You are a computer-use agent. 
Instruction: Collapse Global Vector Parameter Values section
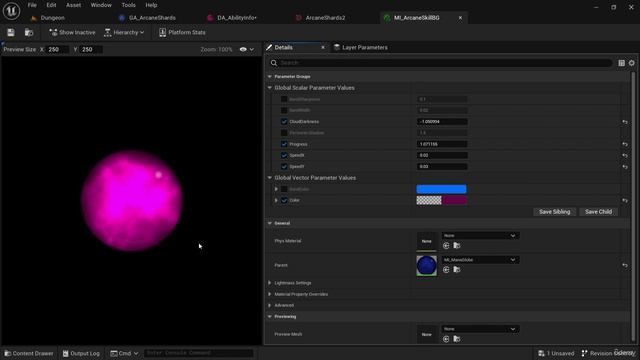(x=269, y=178)
